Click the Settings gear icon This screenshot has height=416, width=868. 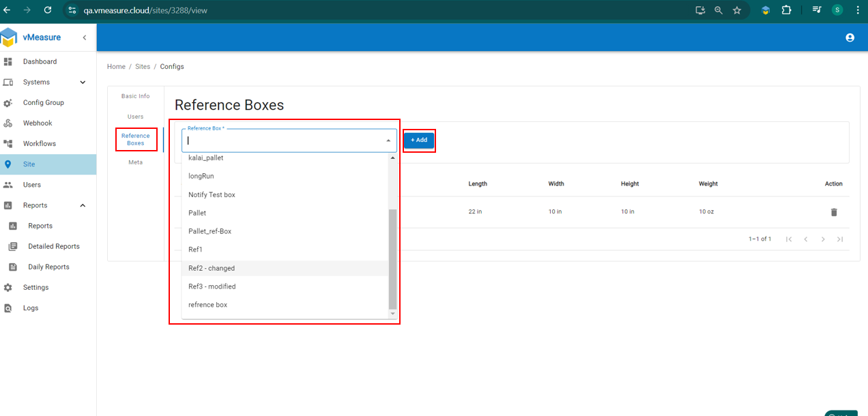(x=8, y=287)
